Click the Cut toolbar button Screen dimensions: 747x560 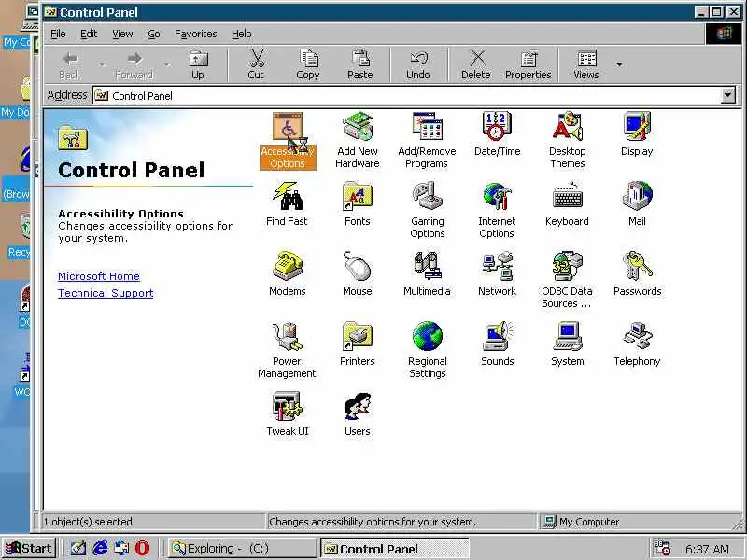pos(256,65)
